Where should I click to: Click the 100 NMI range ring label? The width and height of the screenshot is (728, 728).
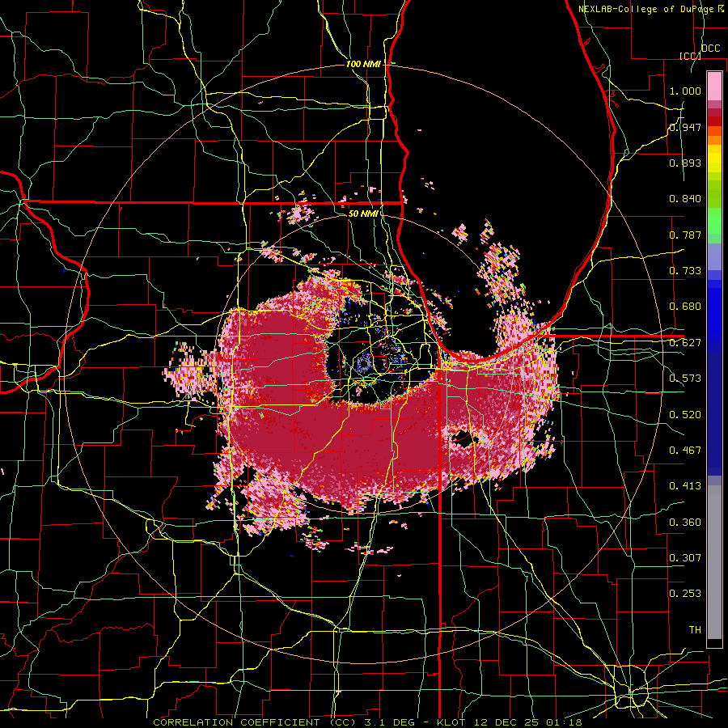[x=363, y=64]
